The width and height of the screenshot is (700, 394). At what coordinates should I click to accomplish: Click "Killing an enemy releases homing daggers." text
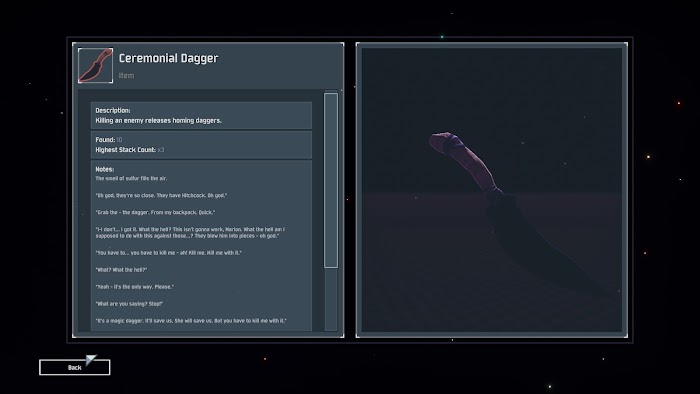click(x=158, y=120)
